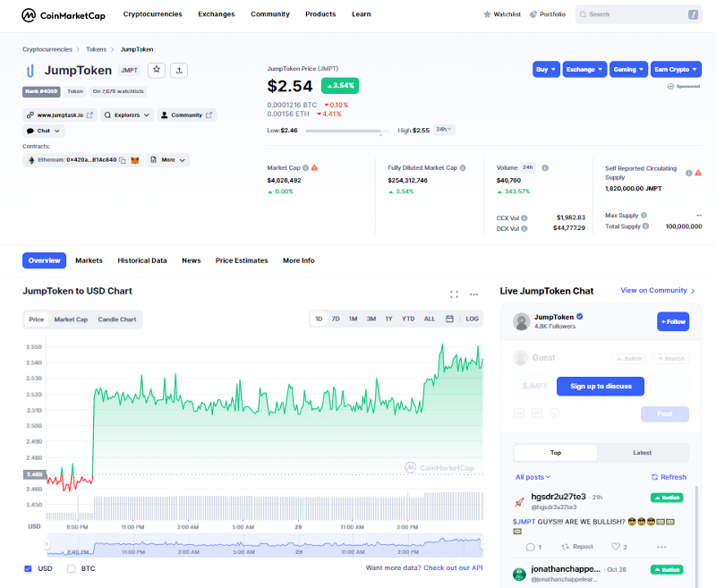Like the hgsdr2u27te3 post
Screen dimensions: 716x588
pyautogui.click(x=616, y=547)
